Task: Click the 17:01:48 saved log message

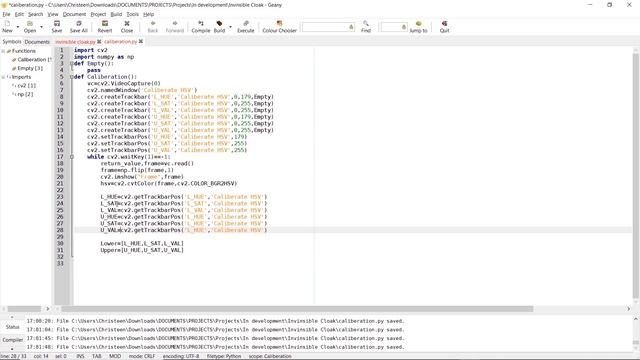Action: click(x=215, y=347)
